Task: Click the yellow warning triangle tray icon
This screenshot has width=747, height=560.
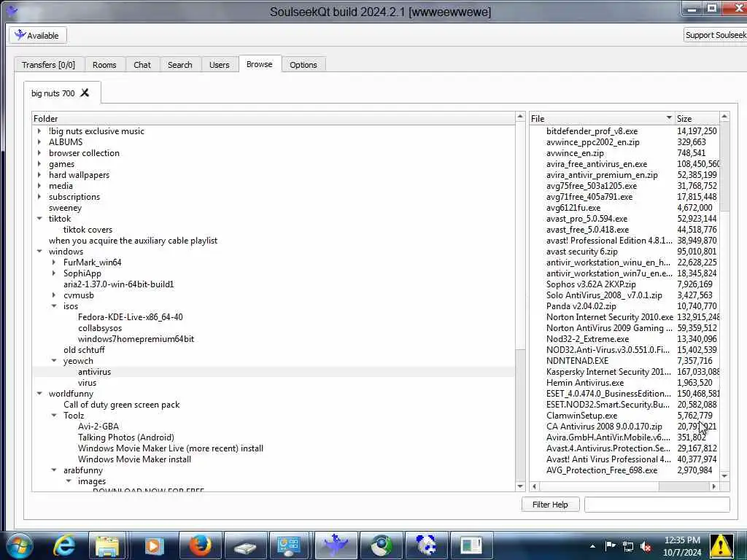Action: pyautogui.click(x=721, y=545)
